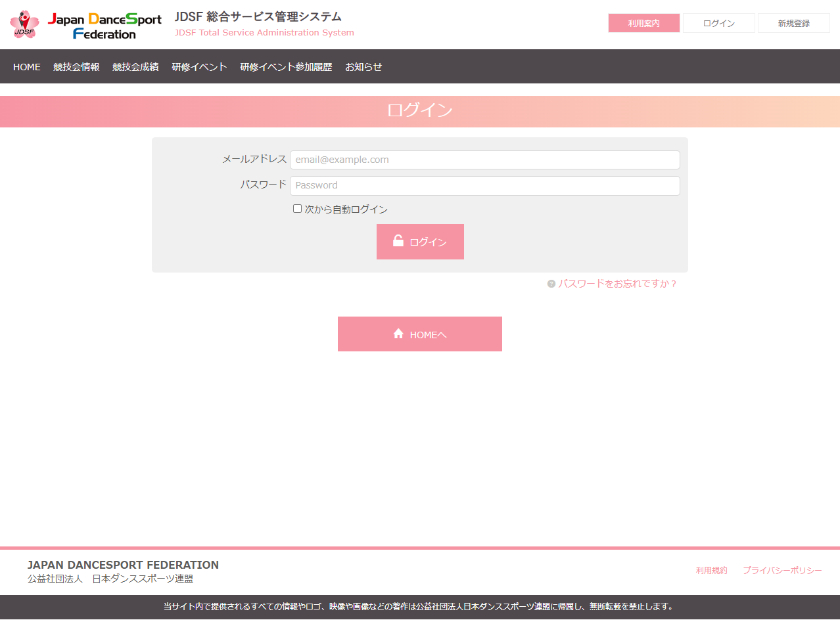Click the ログイン button in top header
Viewport: 840px width, 620px height.
point(719,23)
